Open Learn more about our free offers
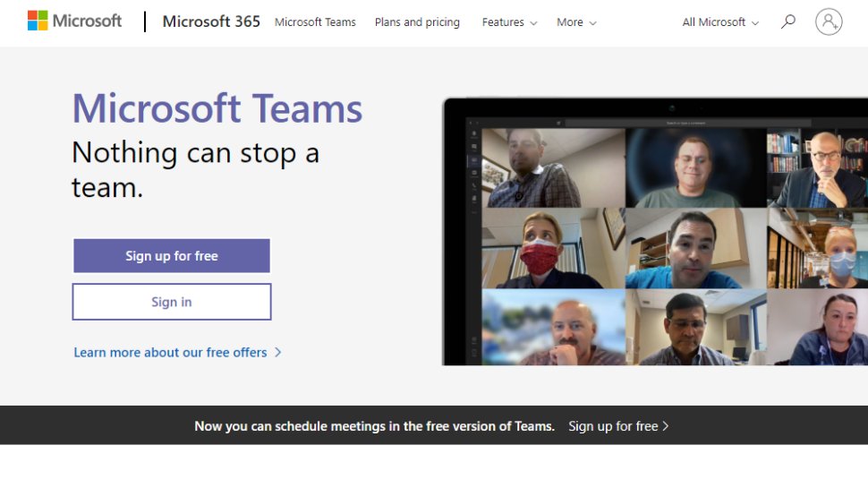 [178, 352]
